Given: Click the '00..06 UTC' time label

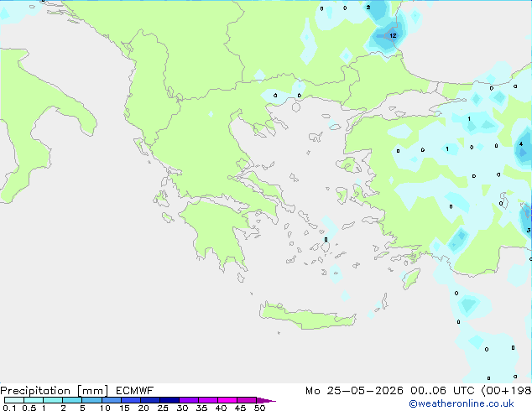Looking at the screenshot, I should 442,391.
